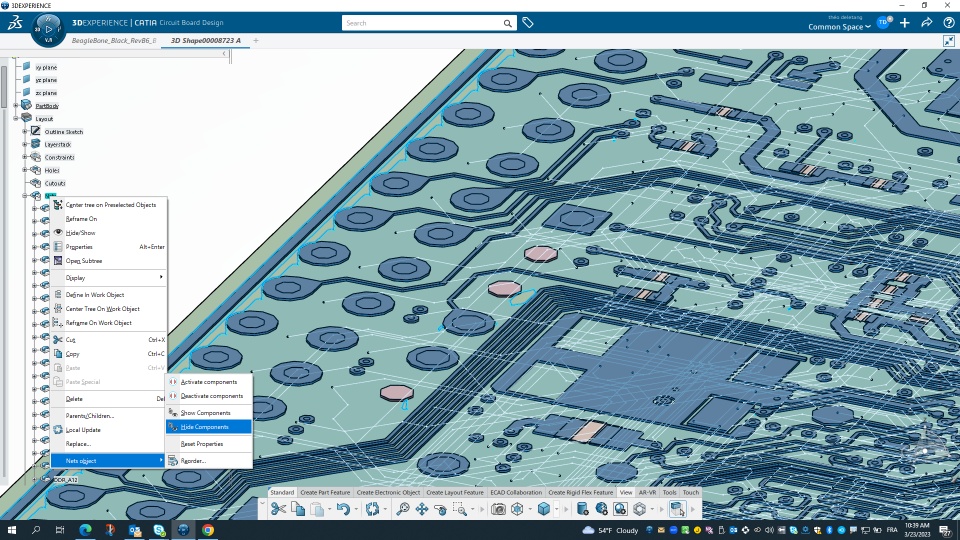Select the Rotate view tool
This screenshot has width=960, height=540.
coord(440,509)
